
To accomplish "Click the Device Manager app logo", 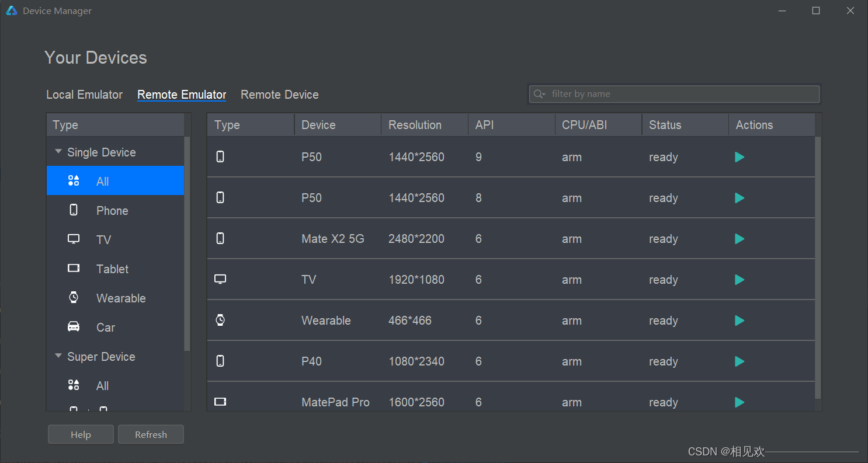I will tap(12, 11).
